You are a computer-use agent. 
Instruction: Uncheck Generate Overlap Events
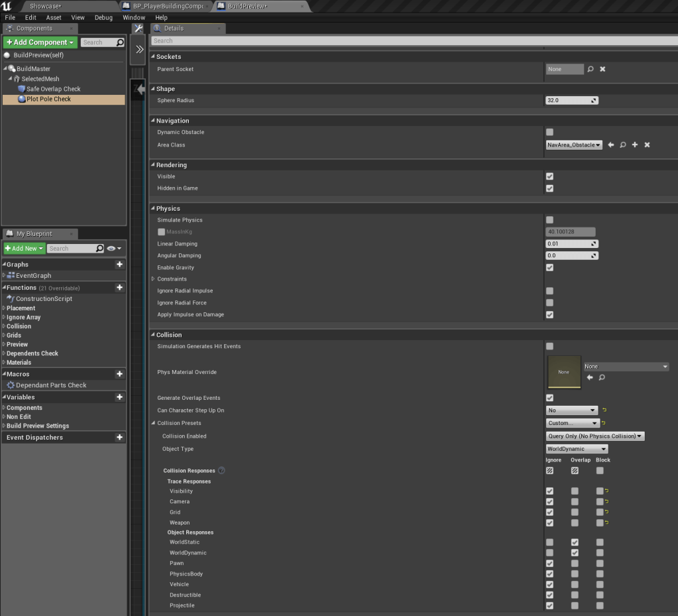click(549, 398)
